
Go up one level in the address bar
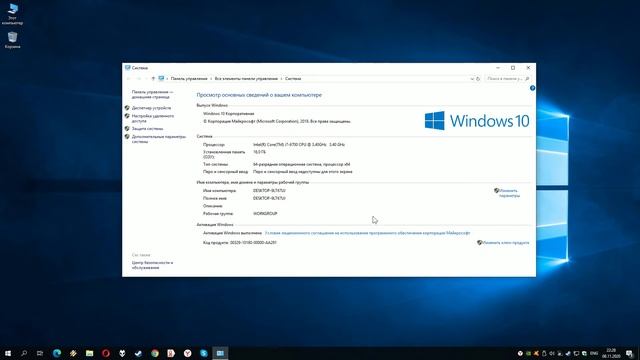(x=153, y=78)
